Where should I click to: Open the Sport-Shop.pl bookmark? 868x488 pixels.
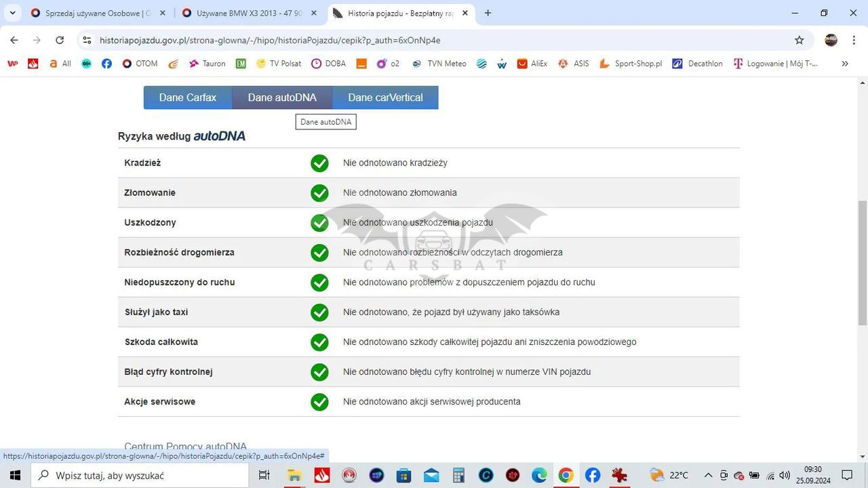pyautogui.click(x=631, y=64)
